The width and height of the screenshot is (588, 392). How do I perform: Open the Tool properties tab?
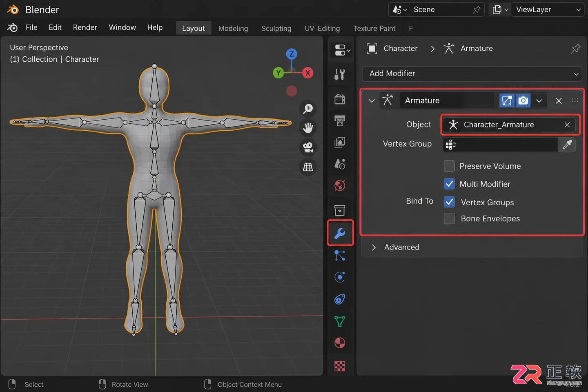pyautogui.click(x=340, y=74)
